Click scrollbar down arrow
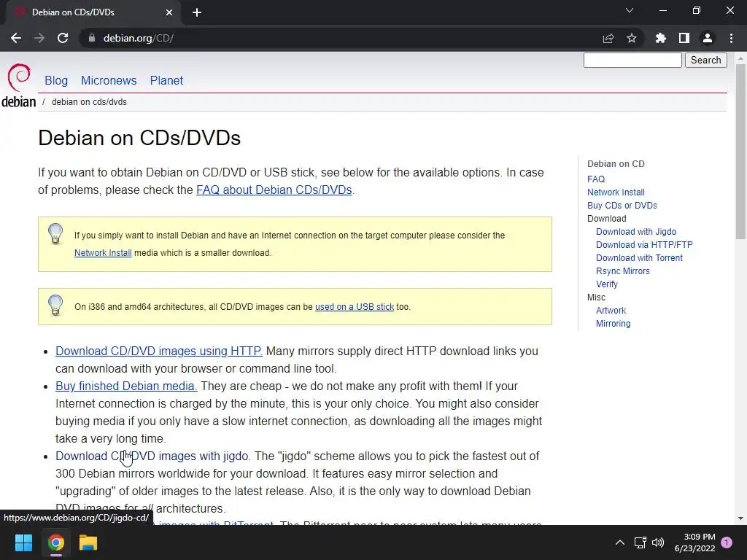 (x=740, y=518)
